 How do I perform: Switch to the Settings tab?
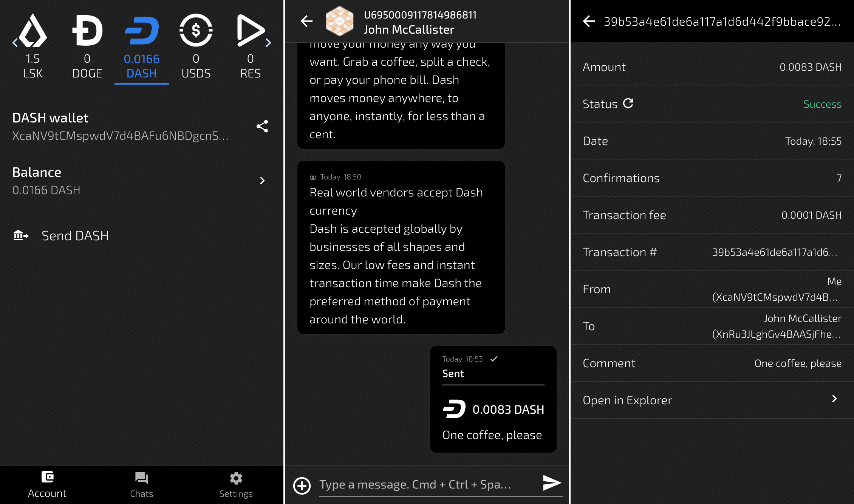(x=236, y=485)
